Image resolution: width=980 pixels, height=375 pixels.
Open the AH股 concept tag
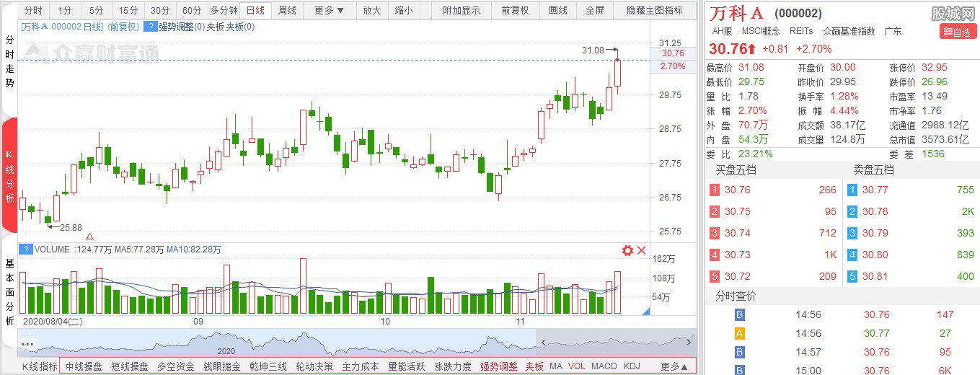pos(723,31)
